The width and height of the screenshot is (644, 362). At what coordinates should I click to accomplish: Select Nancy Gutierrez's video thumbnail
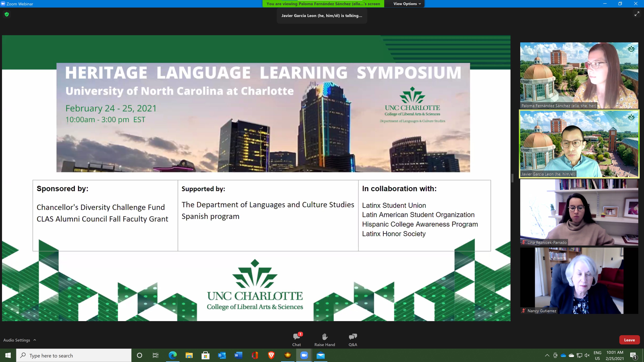[579, 281]
